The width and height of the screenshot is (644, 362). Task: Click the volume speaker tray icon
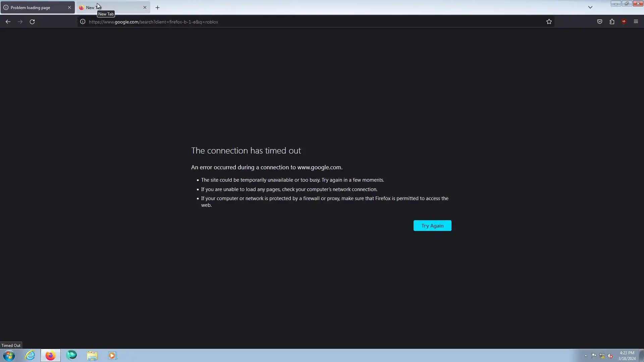(x=610, y=356)
